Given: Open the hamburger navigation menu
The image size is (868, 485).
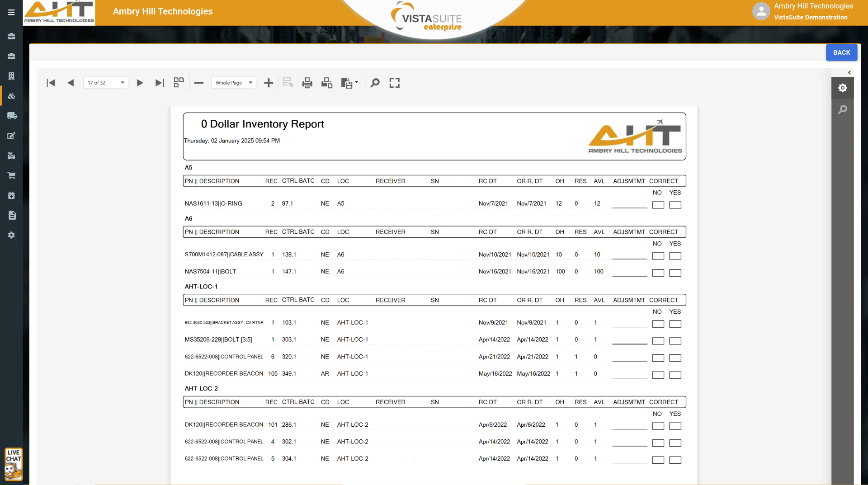Looking at the screenshot, I should click(x=11, y=12).
